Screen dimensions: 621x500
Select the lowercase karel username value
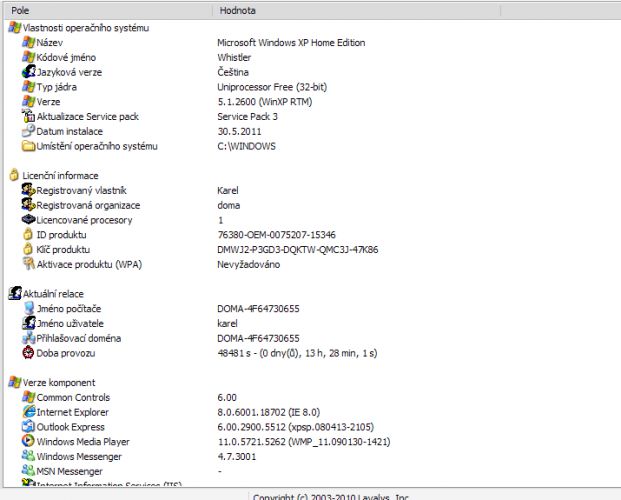click(x=227, y=323)
